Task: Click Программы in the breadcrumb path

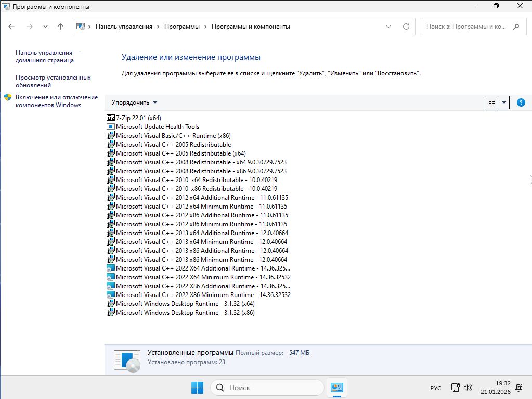Action: pos(181,27)
